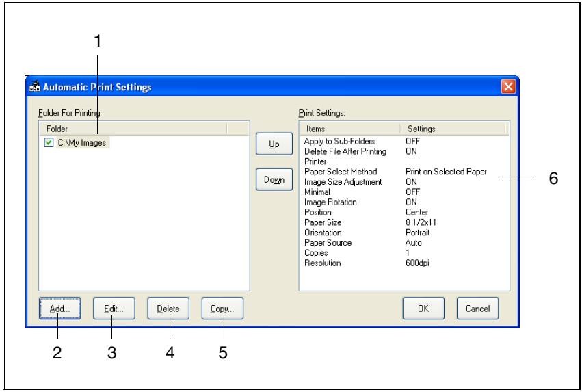Uncheck the C:\My Images folder checkbox

point(49,142)
